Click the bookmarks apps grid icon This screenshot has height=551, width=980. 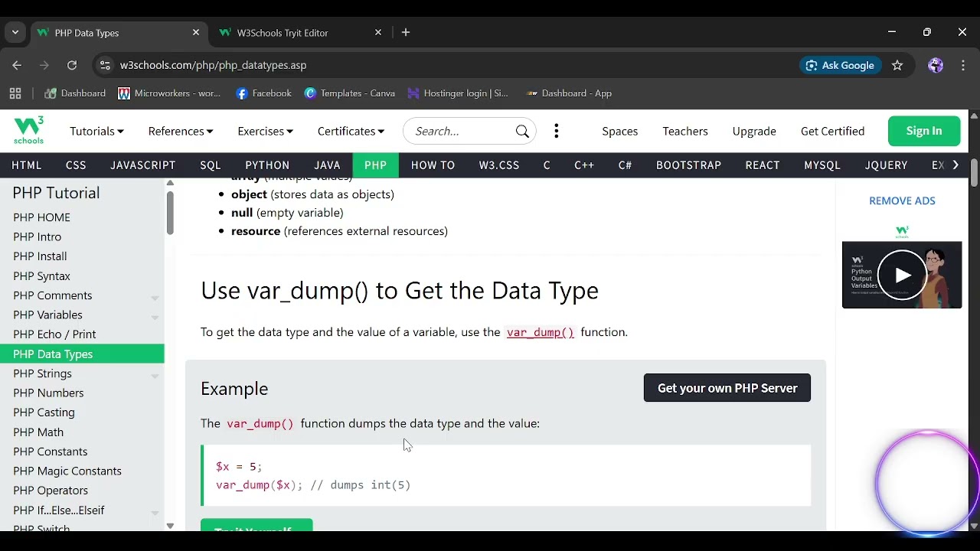click(15, 93)
